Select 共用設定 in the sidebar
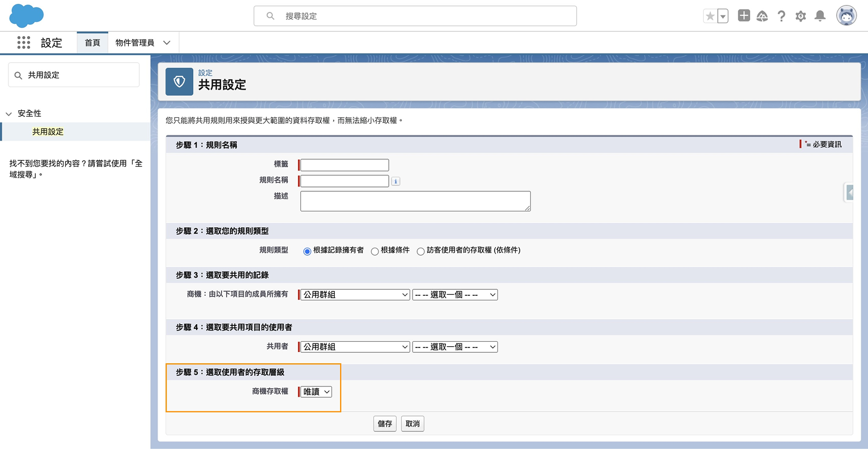Image resolution: width=868 pixels, height=450 pixels. click(48, 131)
